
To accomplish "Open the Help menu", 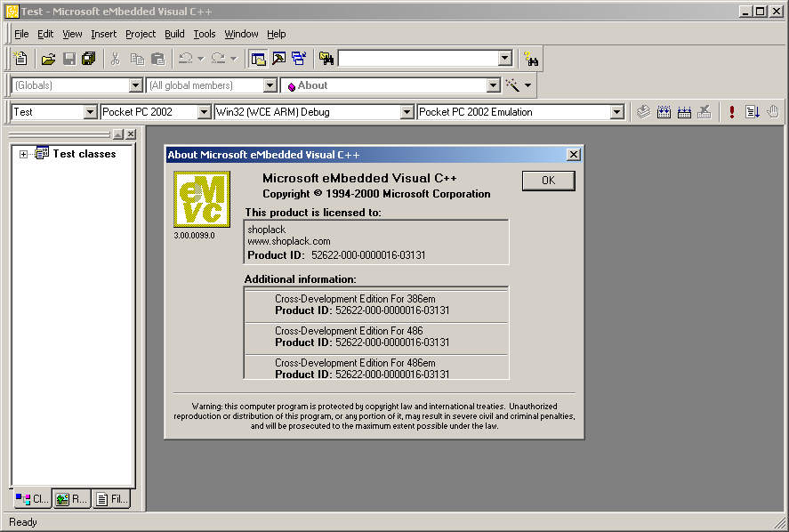I will (x=277, y=34).
